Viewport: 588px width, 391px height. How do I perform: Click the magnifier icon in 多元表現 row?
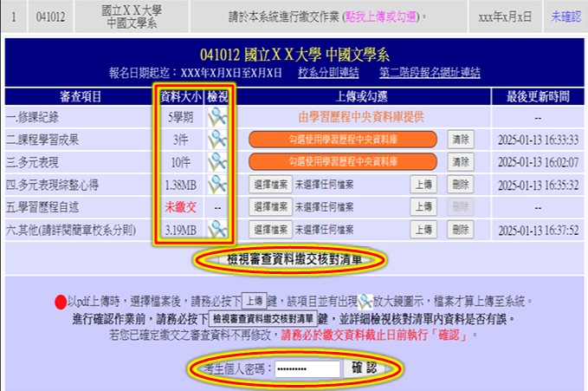click(x=216, y=161)
